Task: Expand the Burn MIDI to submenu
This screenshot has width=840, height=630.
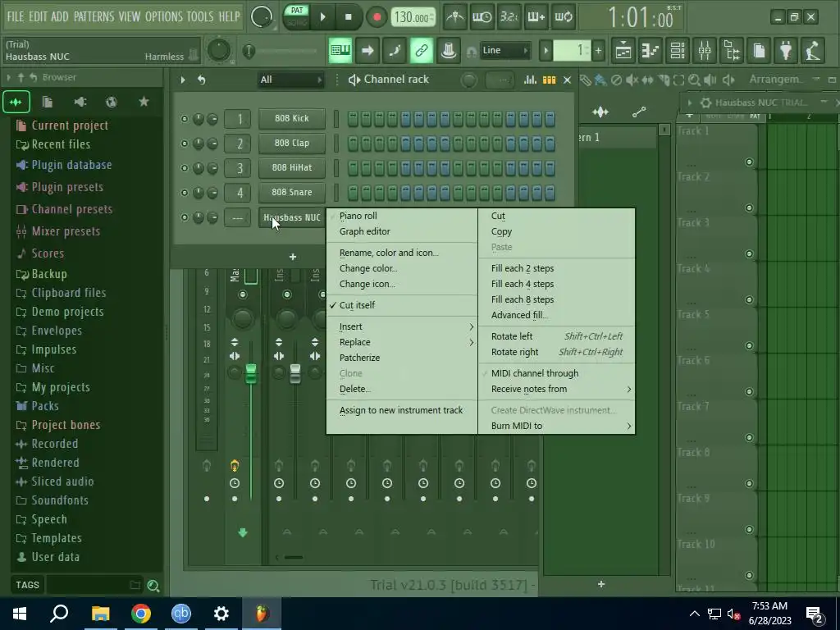Action: point(557,426)
